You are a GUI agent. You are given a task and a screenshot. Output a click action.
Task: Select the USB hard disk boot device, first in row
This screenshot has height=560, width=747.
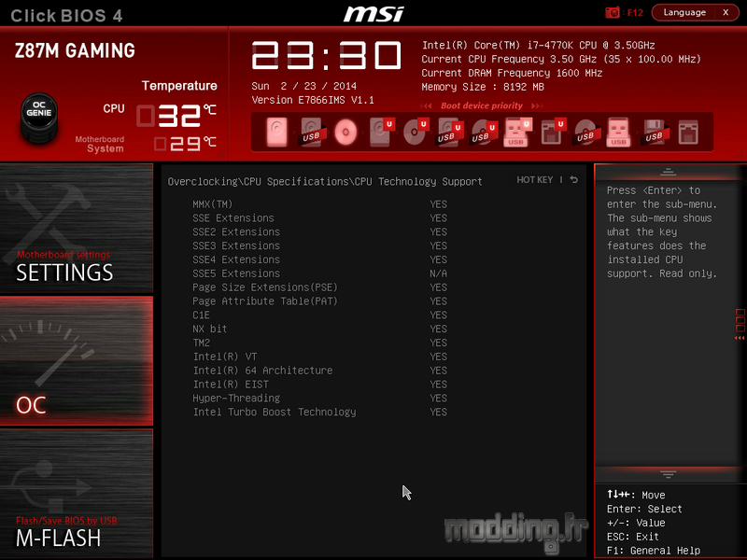[x=311, y=132]
